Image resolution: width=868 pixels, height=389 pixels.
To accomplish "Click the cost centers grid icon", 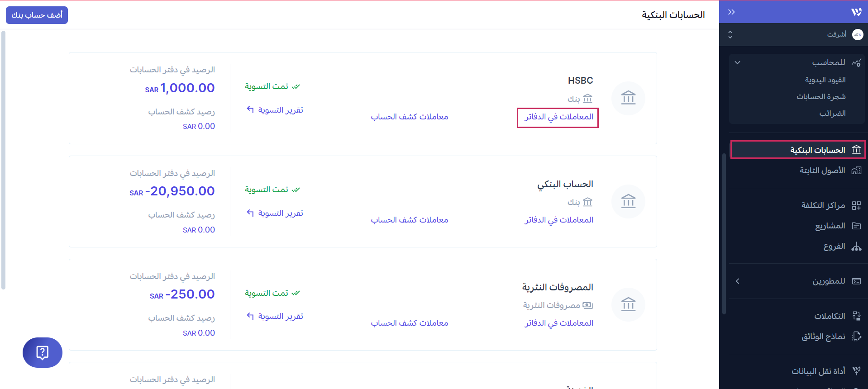I will coord(856,206).
